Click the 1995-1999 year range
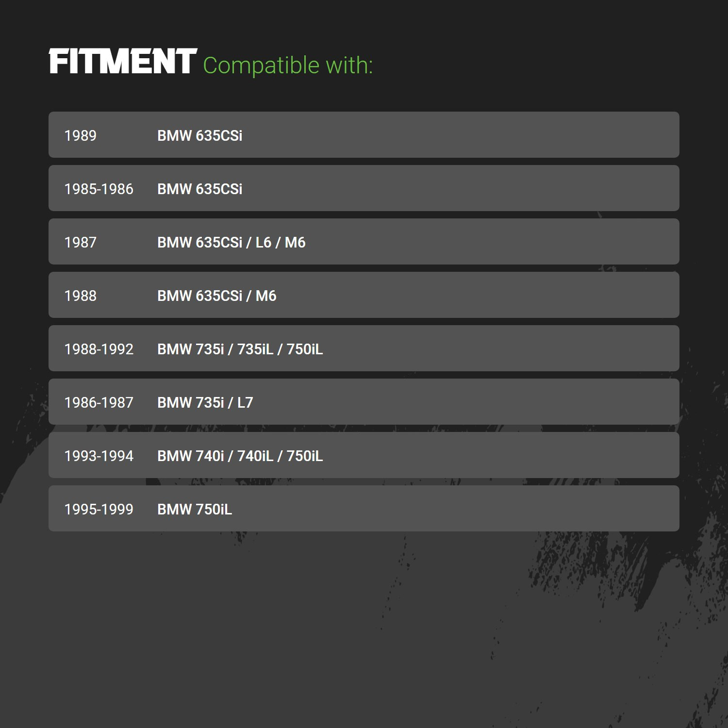728x728 pixels. pos(99,509)
